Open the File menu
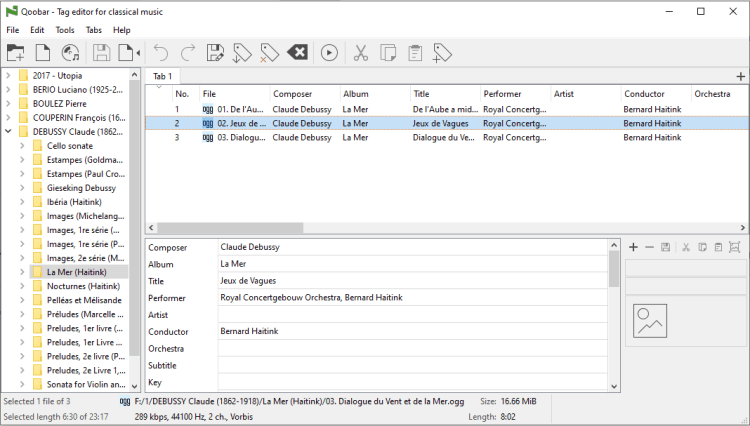 tap(12, 30)
